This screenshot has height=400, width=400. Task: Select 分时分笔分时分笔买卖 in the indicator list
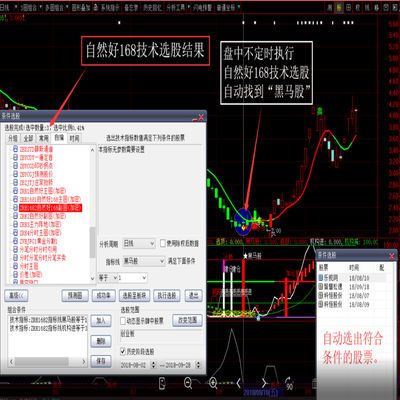point(43,258)
